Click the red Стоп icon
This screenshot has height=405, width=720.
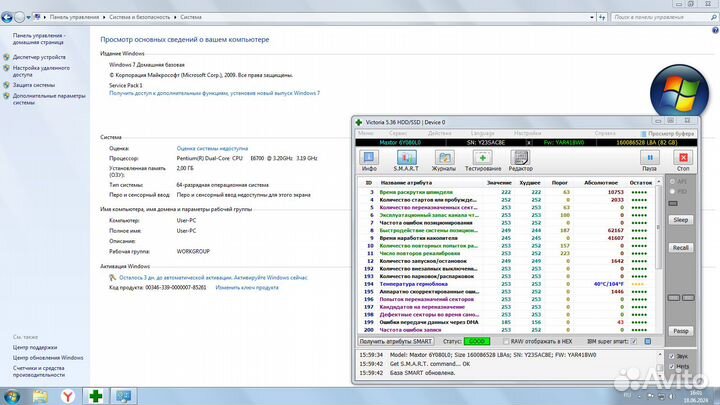coord(683,158)
